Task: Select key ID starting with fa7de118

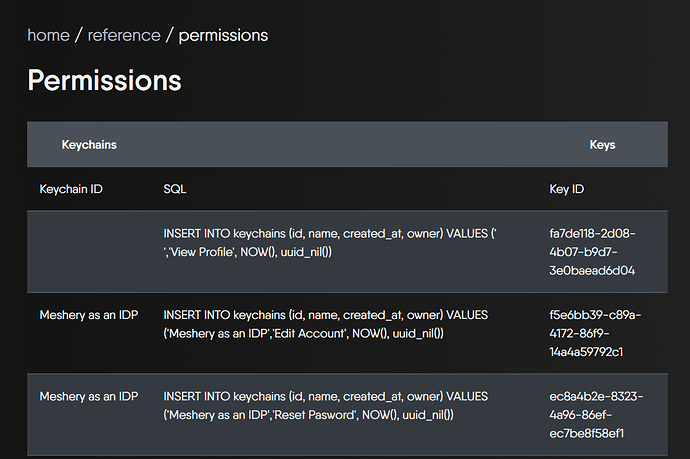Action: coord(592,252)
